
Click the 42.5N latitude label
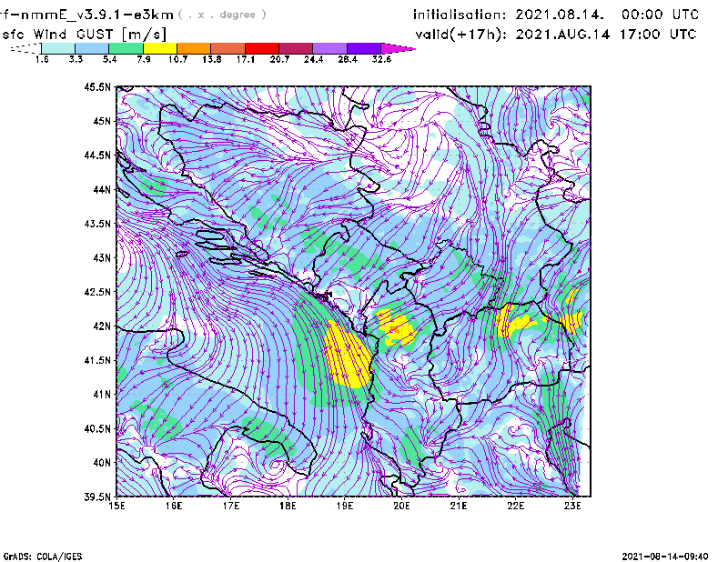(97, 291)
